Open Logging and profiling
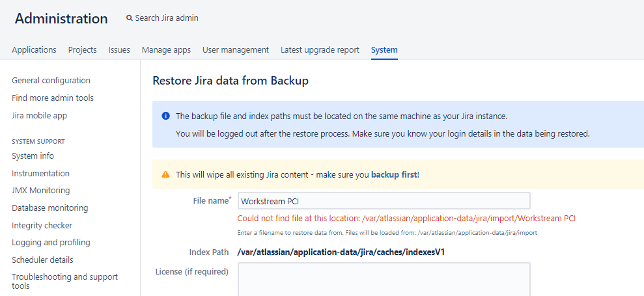Screen dimensions: 644x296 pos(51,243)
